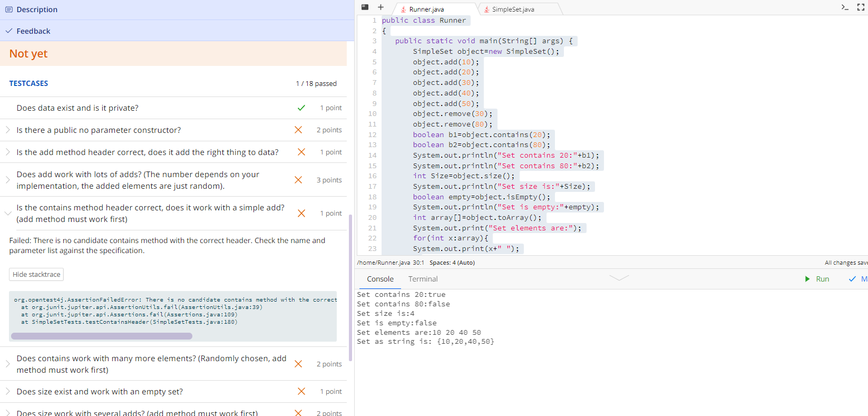Click the 'Spaces: 4 (Auto)' indentation setting
This screenshot has height=416, width=868.
click(452, 263)
